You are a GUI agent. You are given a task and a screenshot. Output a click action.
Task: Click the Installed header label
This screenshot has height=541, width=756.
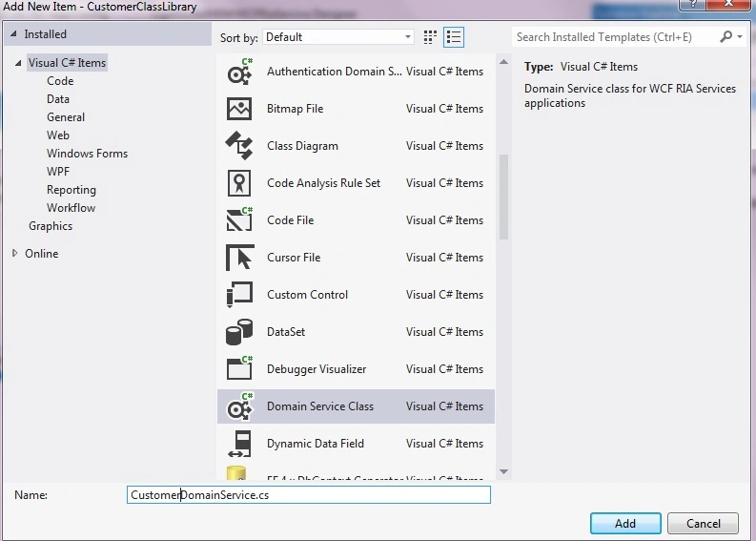pyautogui.click(x=46, y=34)
